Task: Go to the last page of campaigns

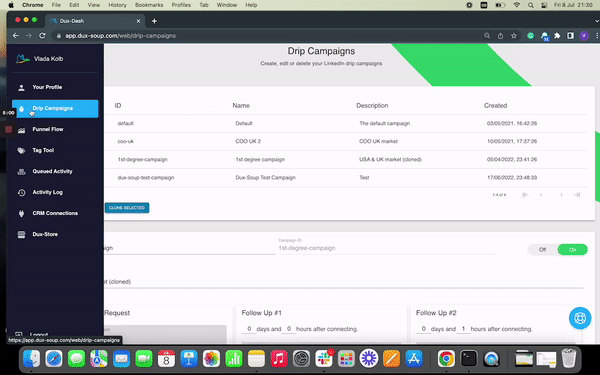Action: (577, 195)
